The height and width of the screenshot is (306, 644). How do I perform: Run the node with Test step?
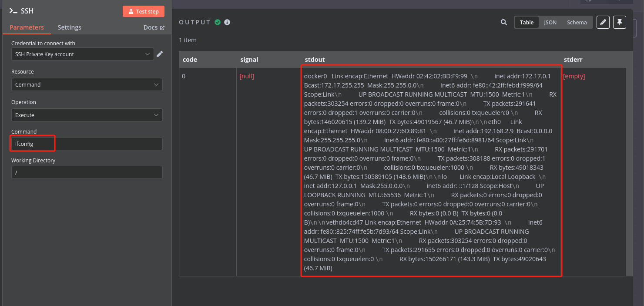coord(143,11)
